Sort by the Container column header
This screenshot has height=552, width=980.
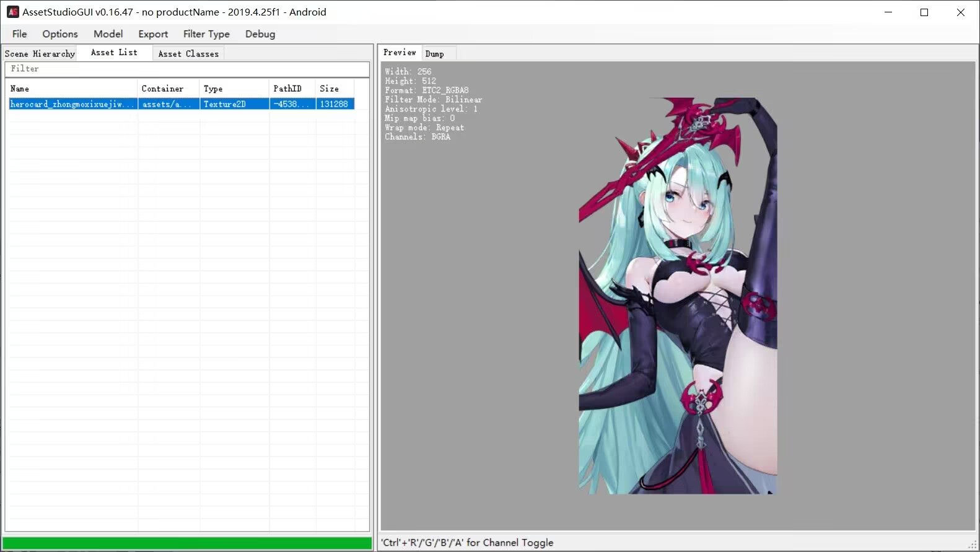pos(168,89)
